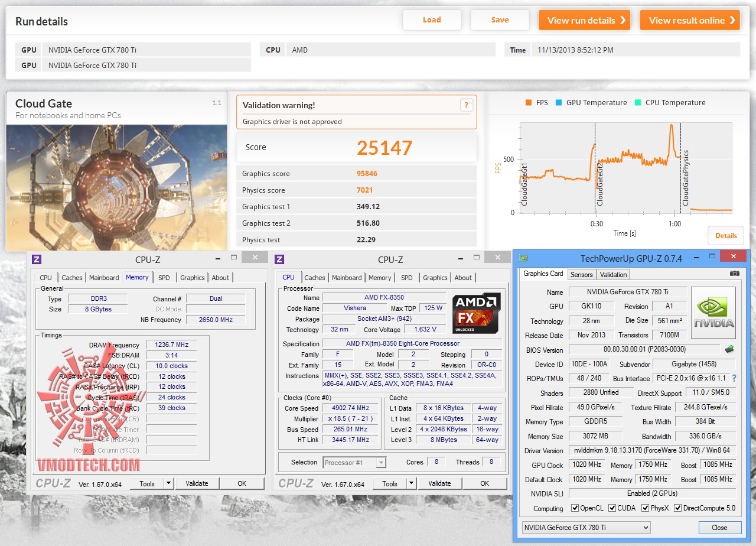This screenshot has width=756, height=546.
Task: Expand the Tools arrow in the CPU-Z window showing Processor
Action: 411,483
